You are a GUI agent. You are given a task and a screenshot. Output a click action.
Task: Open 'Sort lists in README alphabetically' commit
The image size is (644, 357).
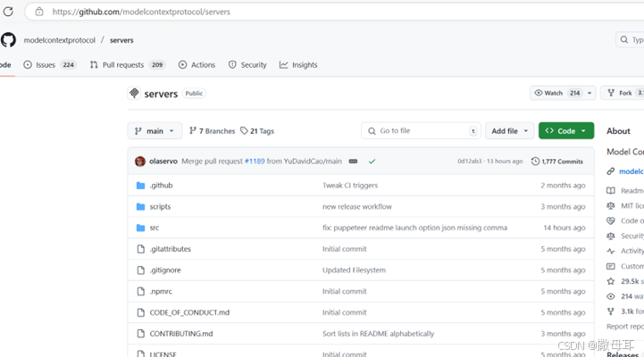378,334
